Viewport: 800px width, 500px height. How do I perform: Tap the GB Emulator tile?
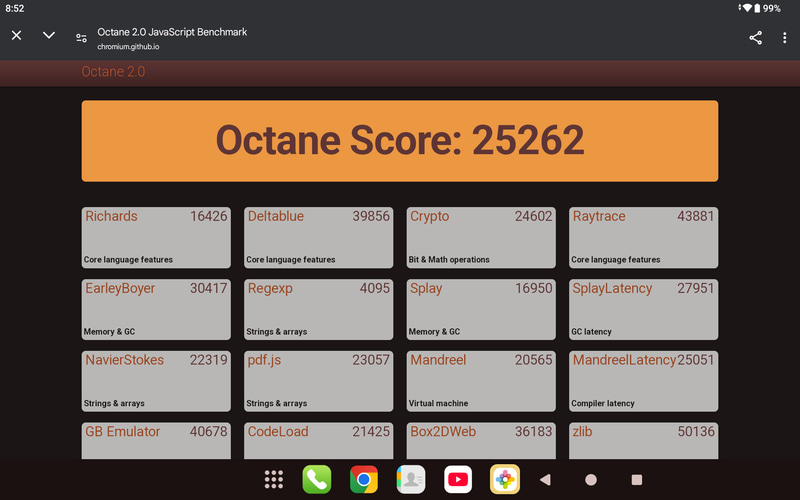click(x=156, y=441)
